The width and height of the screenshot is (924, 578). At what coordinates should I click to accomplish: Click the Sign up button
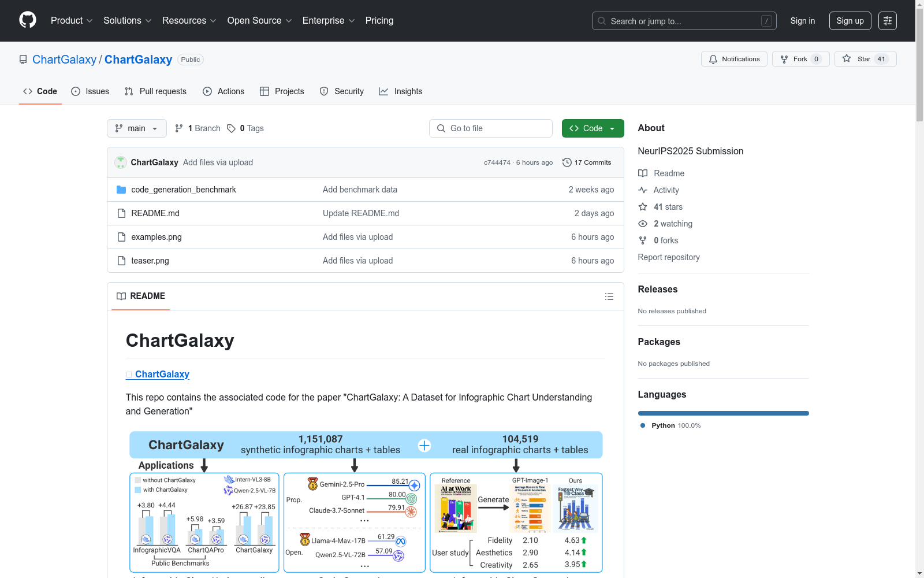point(850,21)
